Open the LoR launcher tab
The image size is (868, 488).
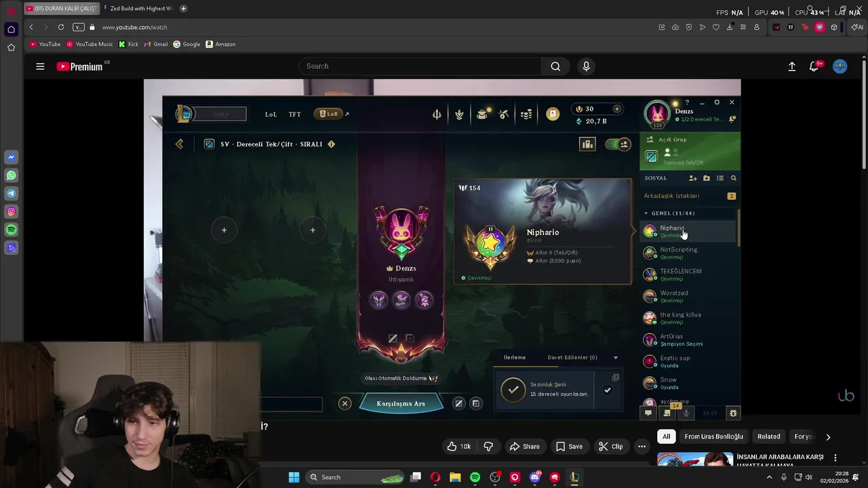point(330,114)
